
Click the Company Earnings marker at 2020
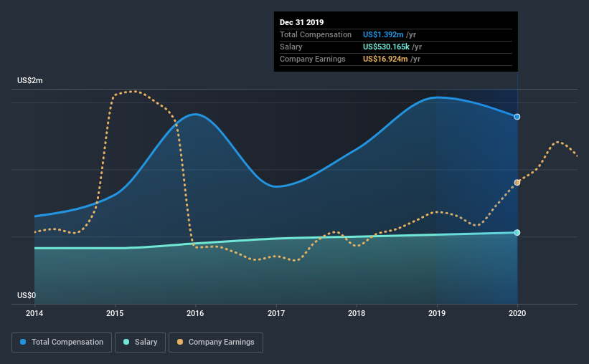(517, 183)
